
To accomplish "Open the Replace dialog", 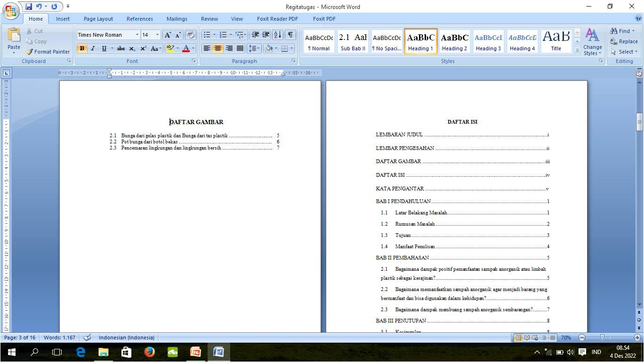I will click(624, 41).
